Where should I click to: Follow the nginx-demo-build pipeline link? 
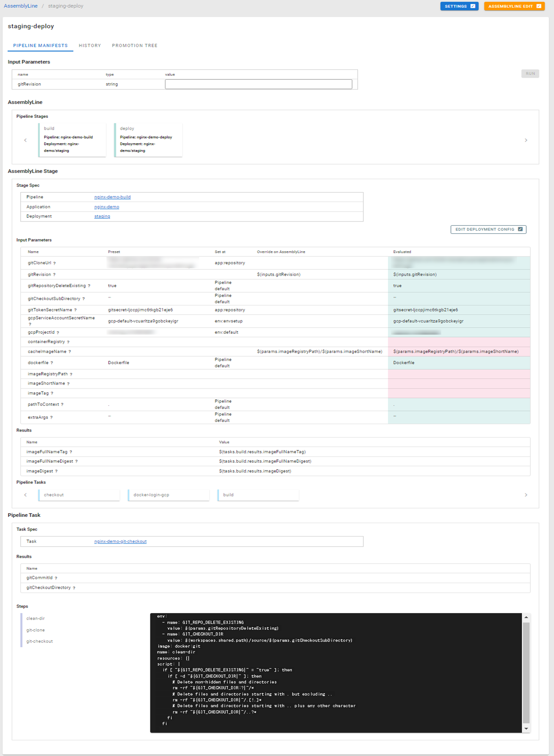(x=112, y=197)
